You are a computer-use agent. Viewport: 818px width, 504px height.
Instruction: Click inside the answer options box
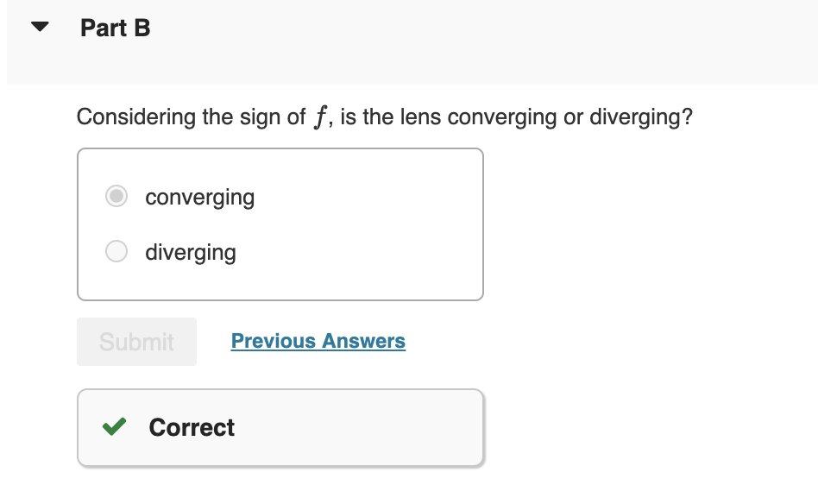pyautogui.click(x=280, y=224)
